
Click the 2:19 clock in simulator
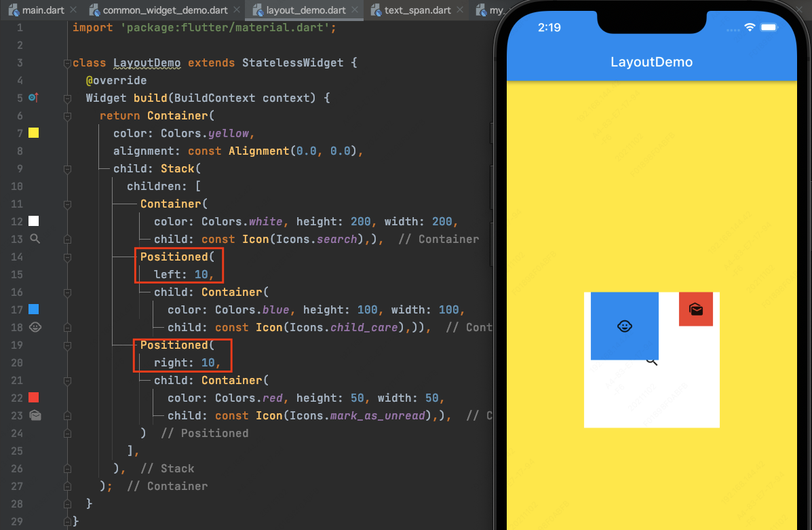coord(549,27)
